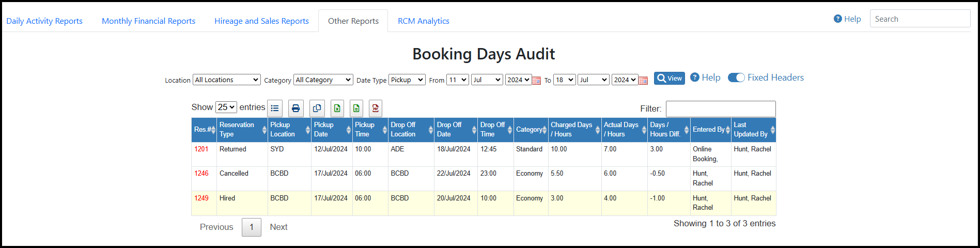Export the table to Excel
Viewport: 980px width, 248px height.
click(337, 109)
